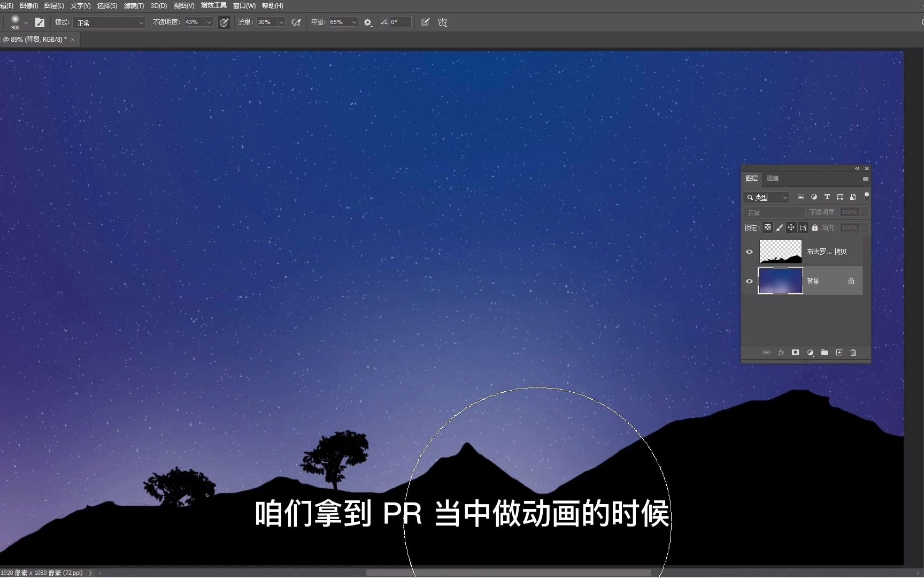
Task: Enable lock transparent pixels
Action: coord(767,227)
